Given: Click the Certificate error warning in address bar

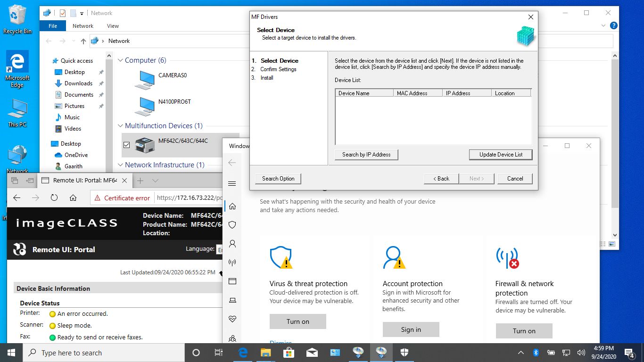Looking at the screenshot, I should pyautogui.click(x=122, y=197).
